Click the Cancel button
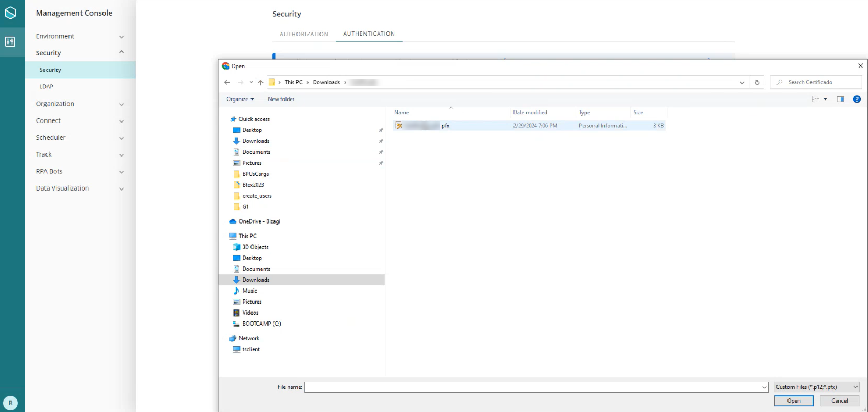Screen dimensions: 868x412 point(840,401)
